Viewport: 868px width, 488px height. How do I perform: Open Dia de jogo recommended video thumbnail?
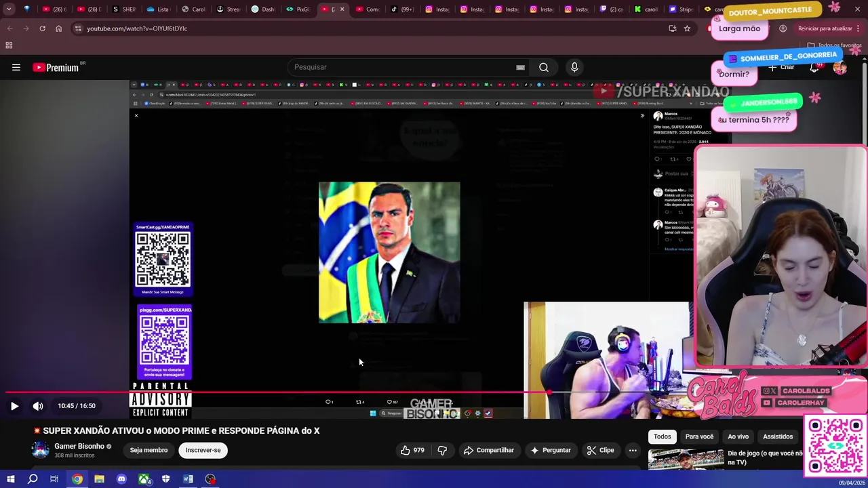(x=686, y=460)
